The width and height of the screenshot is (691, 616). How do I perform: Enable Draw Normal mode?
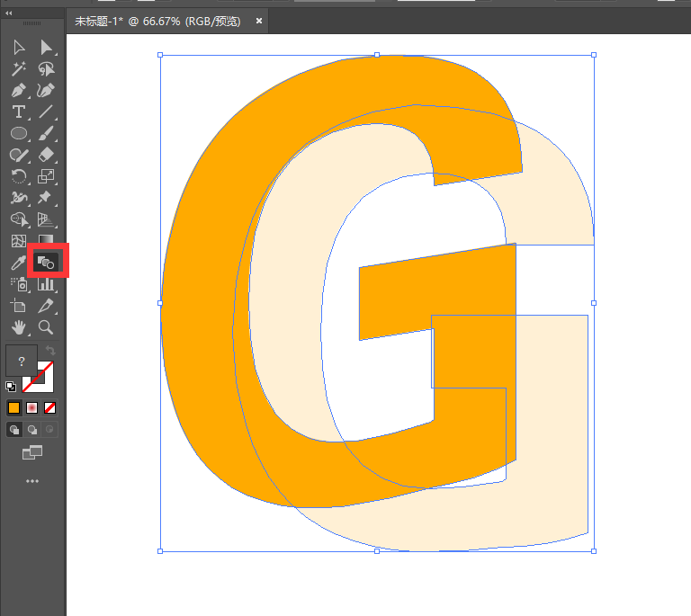point(14,429)
